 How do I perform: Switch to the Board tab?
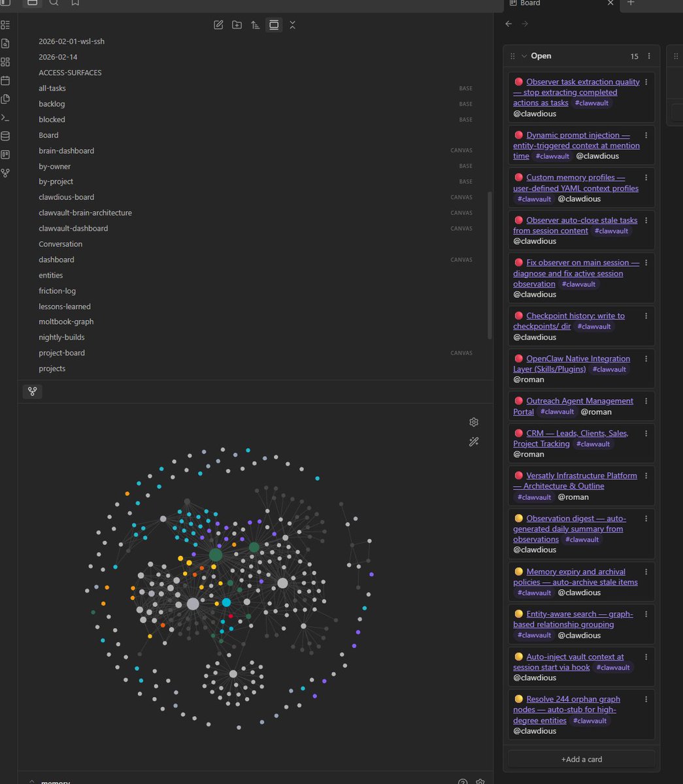click(x=529, y=3)
